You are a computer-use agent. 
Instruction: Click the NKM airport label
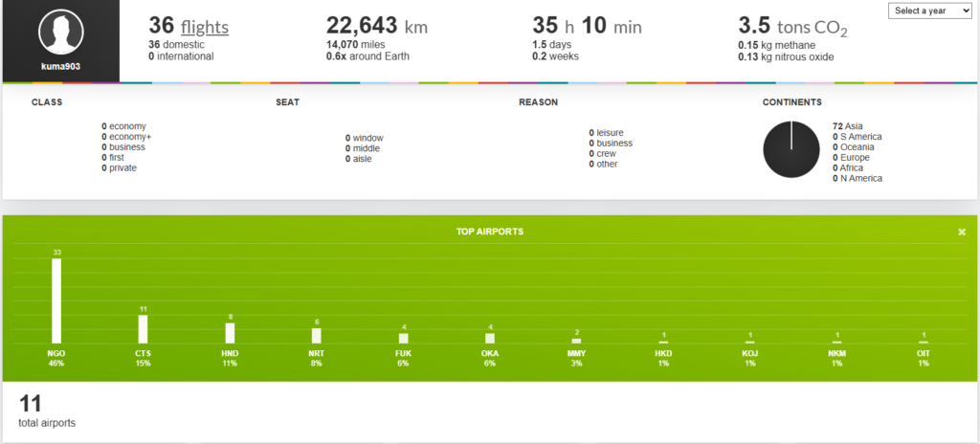836,354
